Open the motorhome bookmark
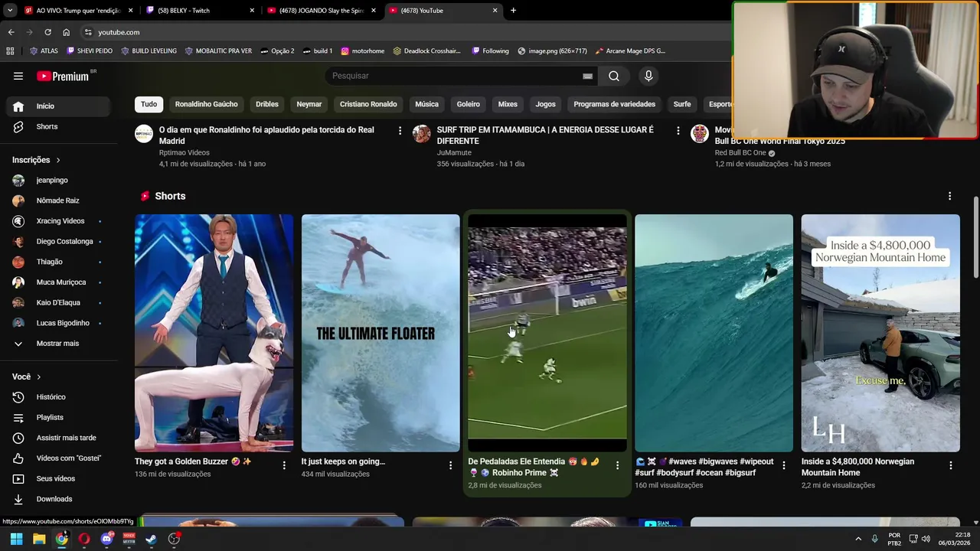The width and height of the screenshot is (980, 551). click(x=363, y=51)
